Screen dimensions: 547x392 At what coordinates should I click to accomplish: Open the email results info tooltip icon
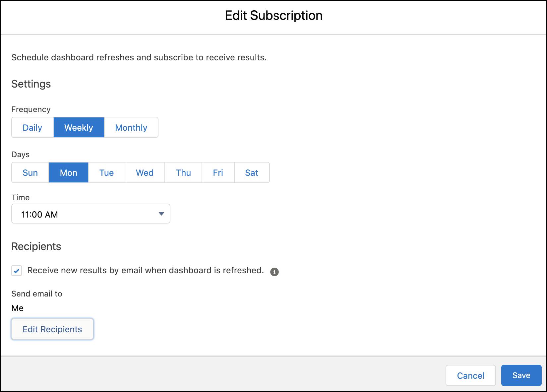click(274, 272)
